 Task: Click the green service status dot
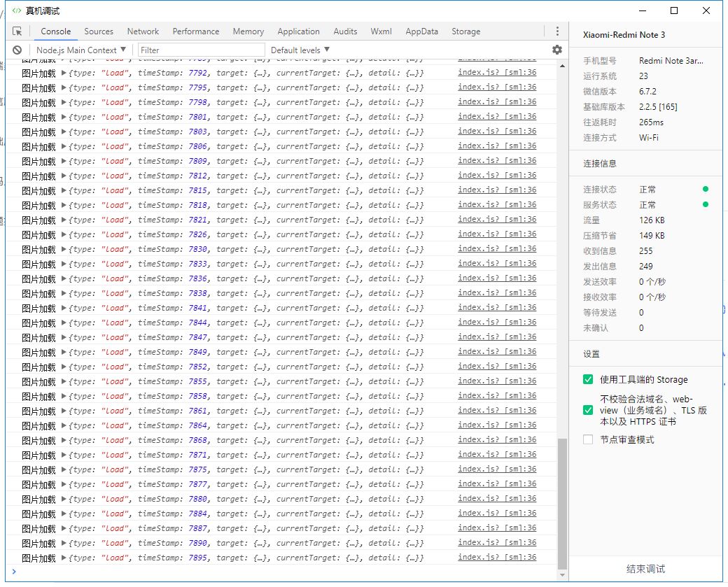click(706, 204)
